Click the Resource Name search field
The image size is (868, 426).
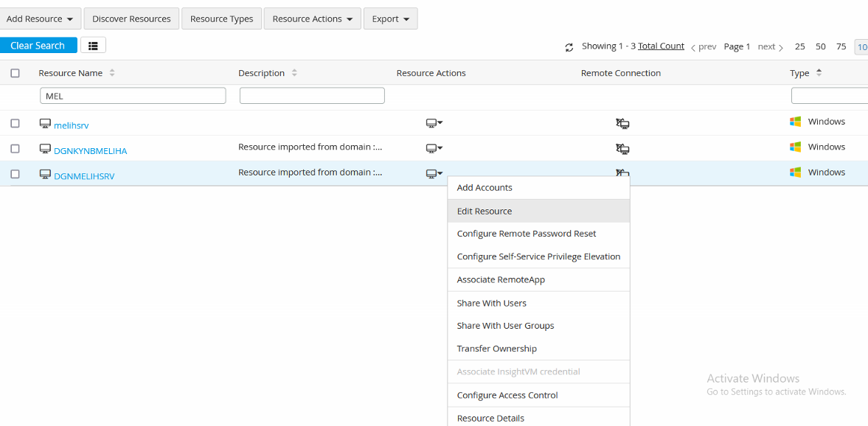[x=132, y=96]
